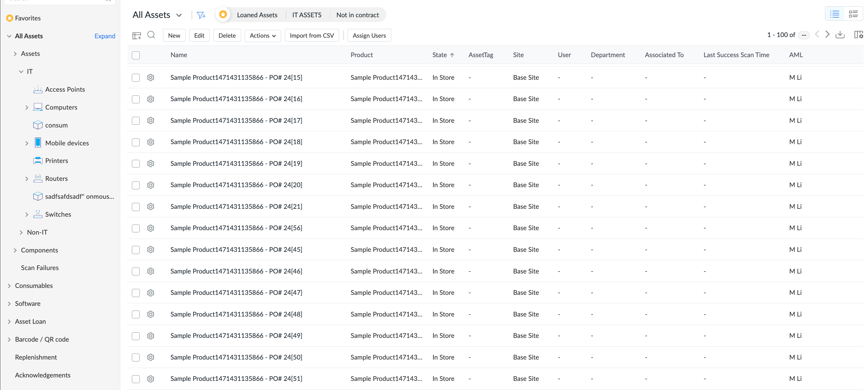Open the table settings icon
The height and width of the screenshot is (390, 868).
click(x=859, y=35)
